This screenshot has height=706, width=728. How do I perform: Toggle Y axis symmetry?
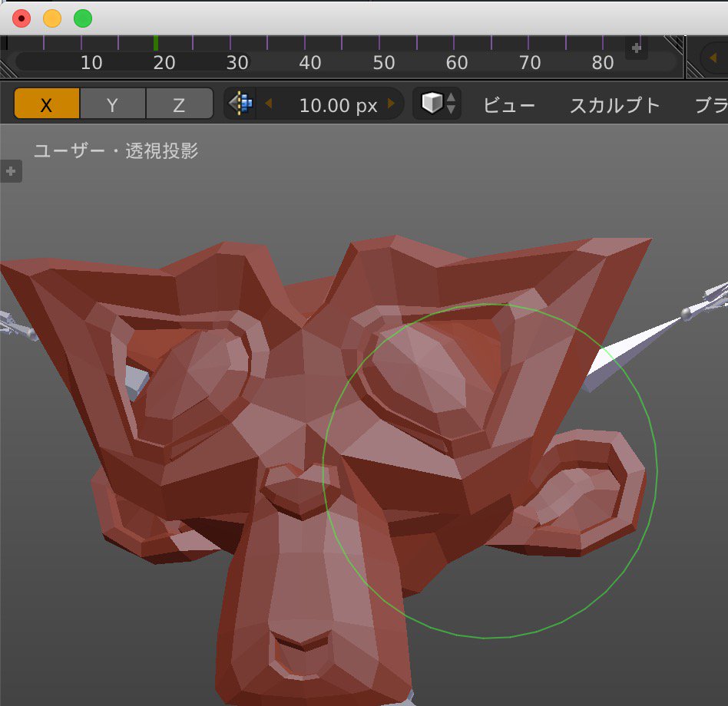click(x=112, y=104)
